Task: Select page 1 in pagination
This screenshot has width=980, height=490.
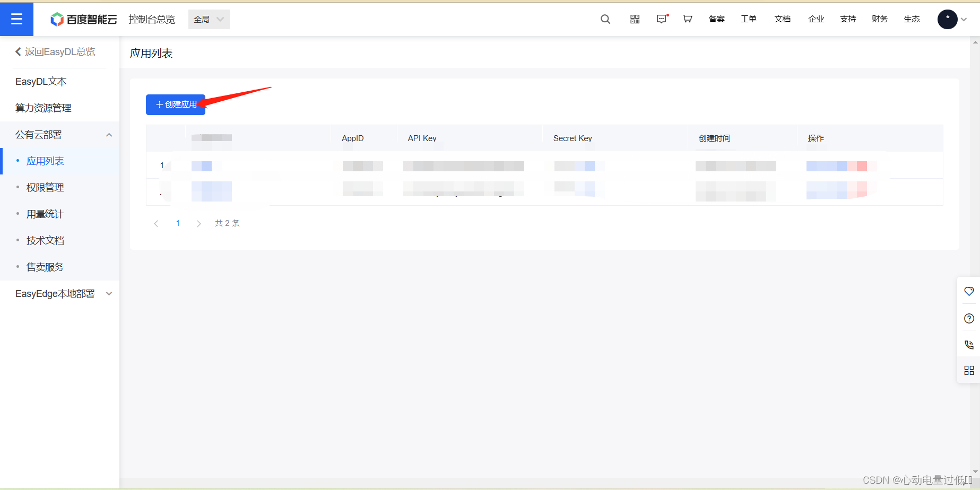Action: [178, 223]
